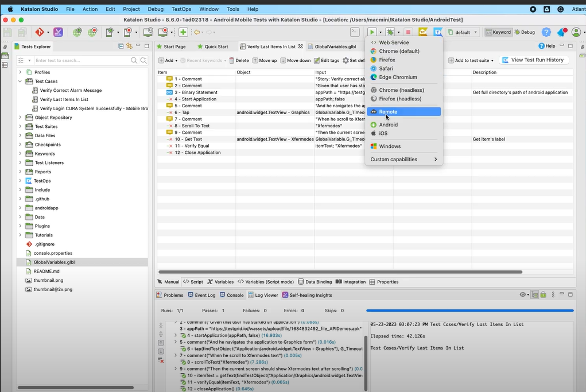
Task: Click Collapse All icon in Tests Explorer
Action: (x=121, y=46)
